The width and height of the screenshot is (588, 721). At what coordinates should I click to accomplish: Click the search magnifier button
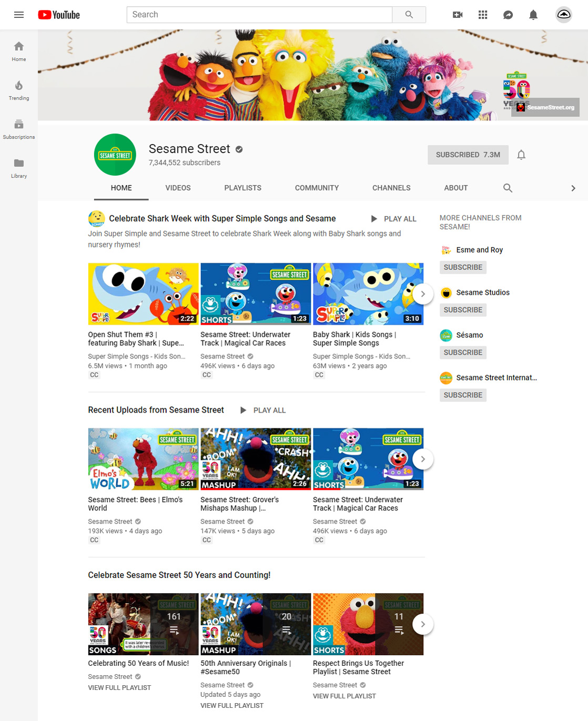tap(409, 15)
